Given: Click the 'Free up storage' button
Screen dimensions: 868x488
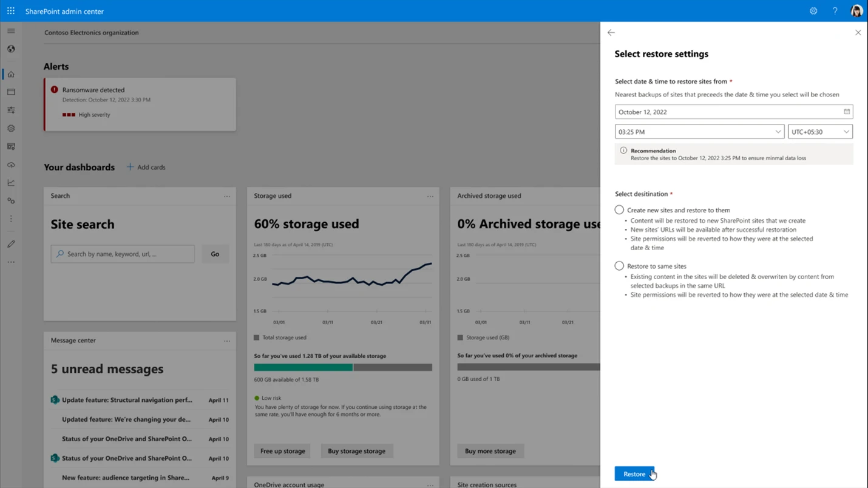Looking at the screenshot, I should (x=282, y=451).
